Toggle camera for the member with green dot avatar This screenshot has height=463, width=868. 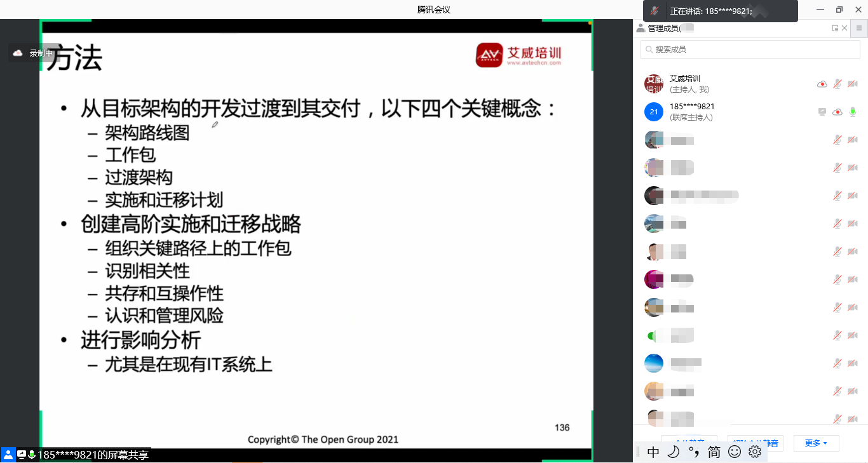[853, 335]
